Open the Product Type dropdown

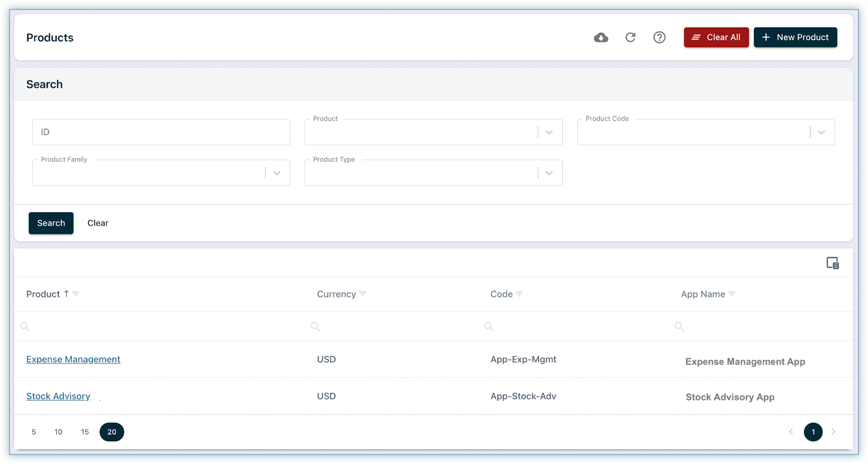click(549, 173)
